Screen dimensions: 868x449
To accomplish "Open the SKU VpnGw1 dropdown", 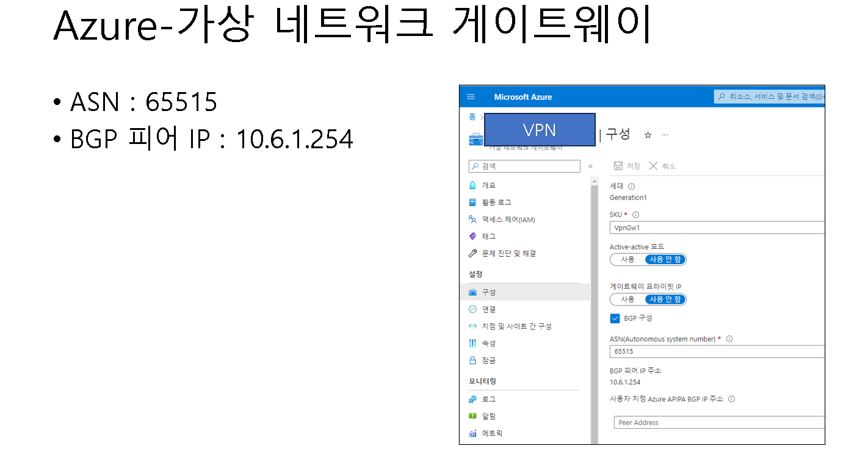I will coord(717,228).
